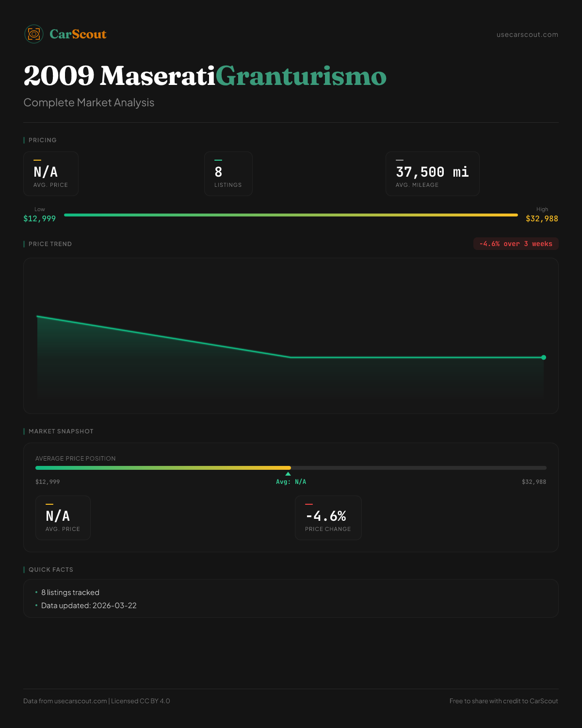Select the 8 Listings card
Screen dimensions: 582x728
tap(228, 174)
